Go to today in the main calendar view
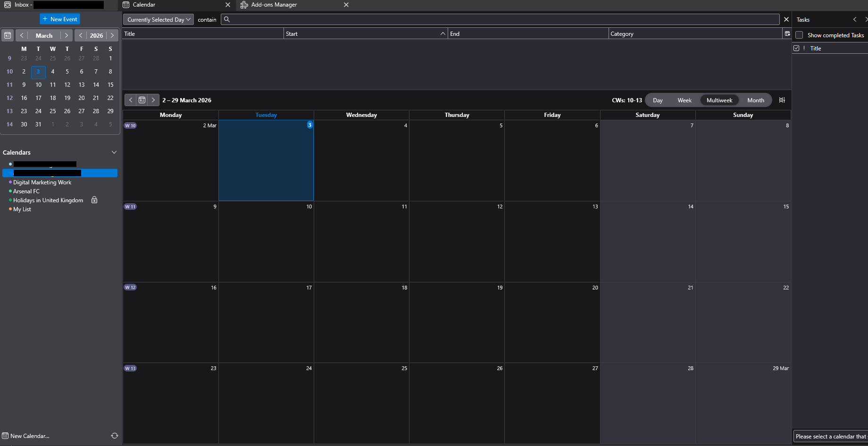The image size is (868, 446). pyautogui.click(x=142, y=100)
